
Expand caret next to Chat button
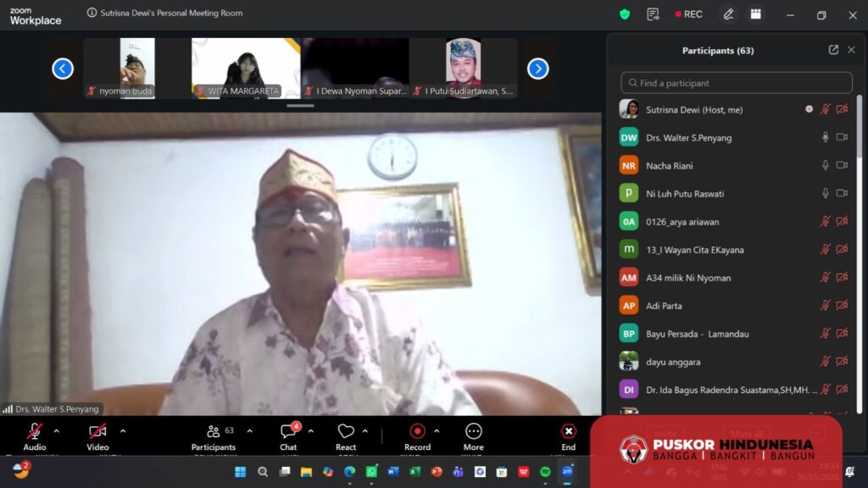point(310,431)
